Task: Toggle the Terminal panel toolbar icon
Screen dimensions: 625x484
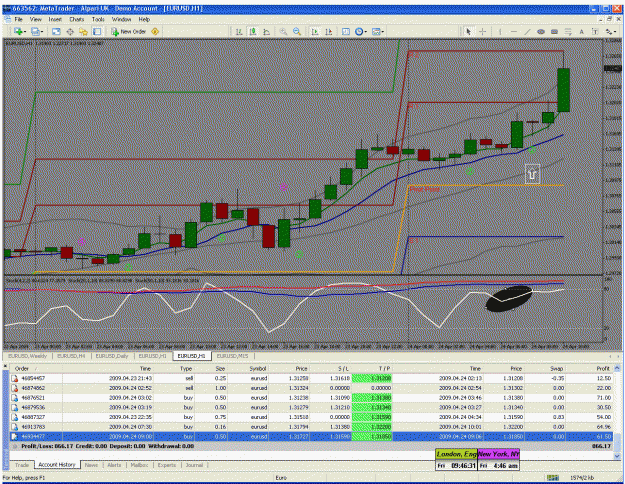Action: [97, 31]
